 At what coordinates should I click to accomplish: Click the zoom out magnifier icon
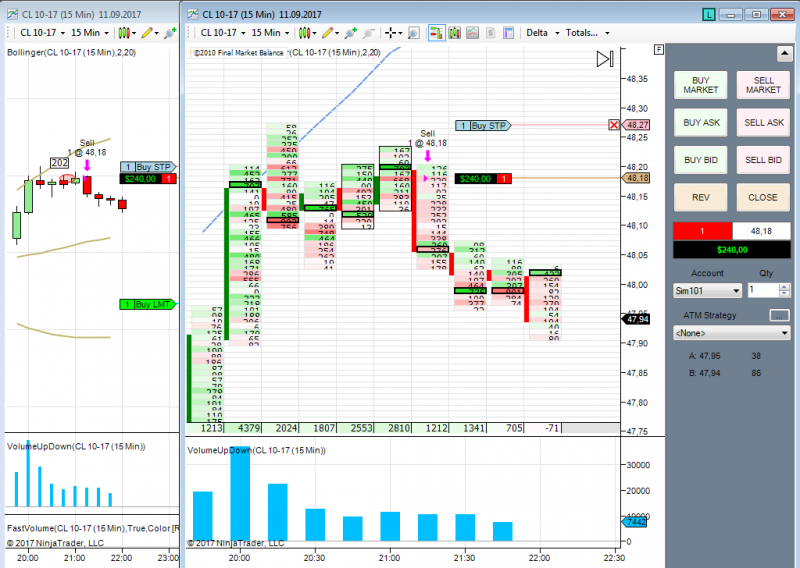coord(368,33)
